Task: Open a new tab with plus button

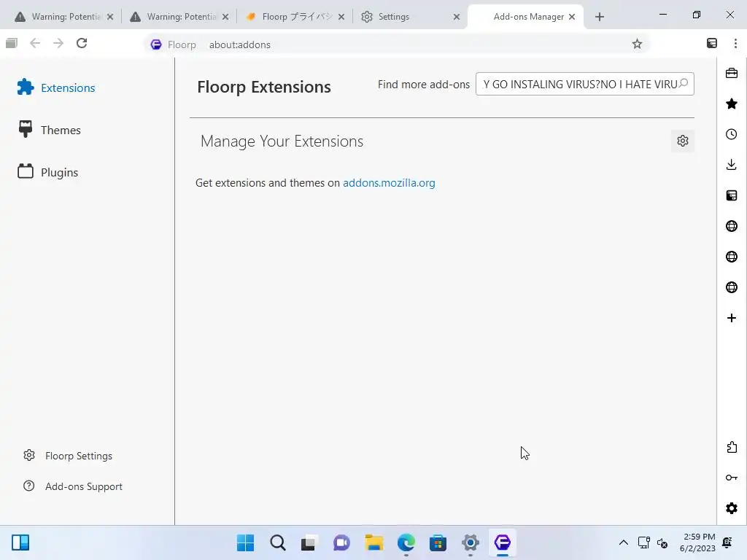Action: coord(600,17)
